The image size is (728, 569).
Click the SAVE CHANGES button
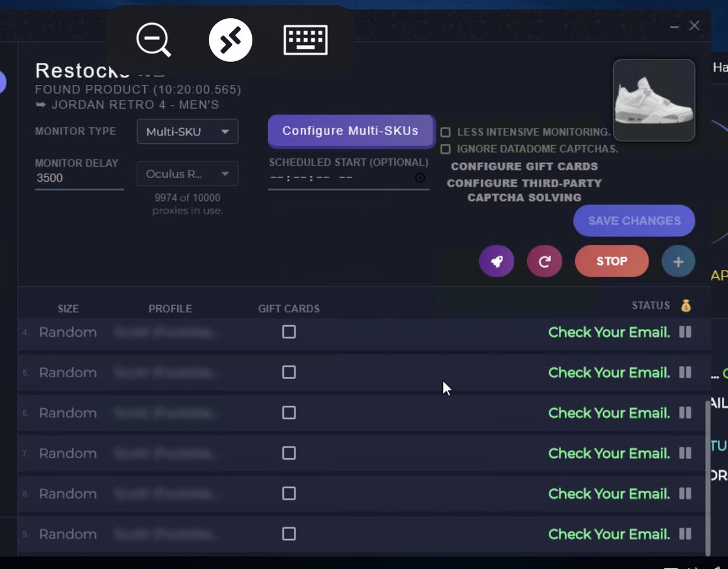pos(634,221)
